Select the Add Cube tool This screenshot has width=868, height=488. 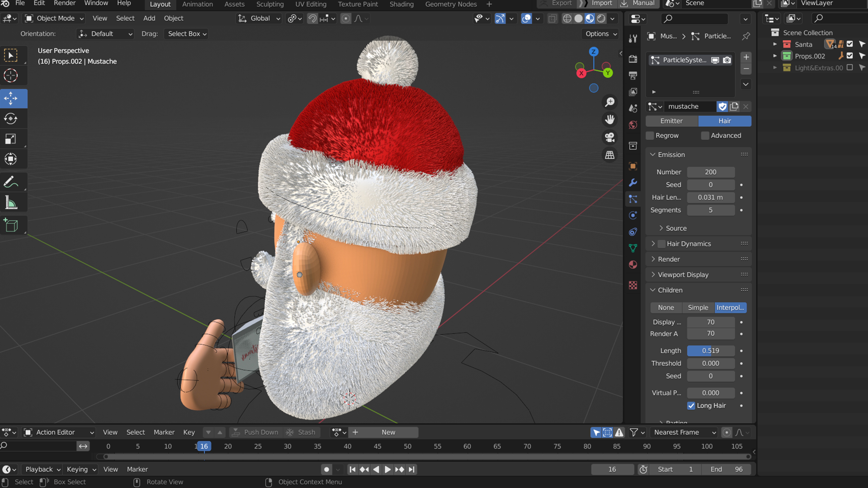click(11, 225)
